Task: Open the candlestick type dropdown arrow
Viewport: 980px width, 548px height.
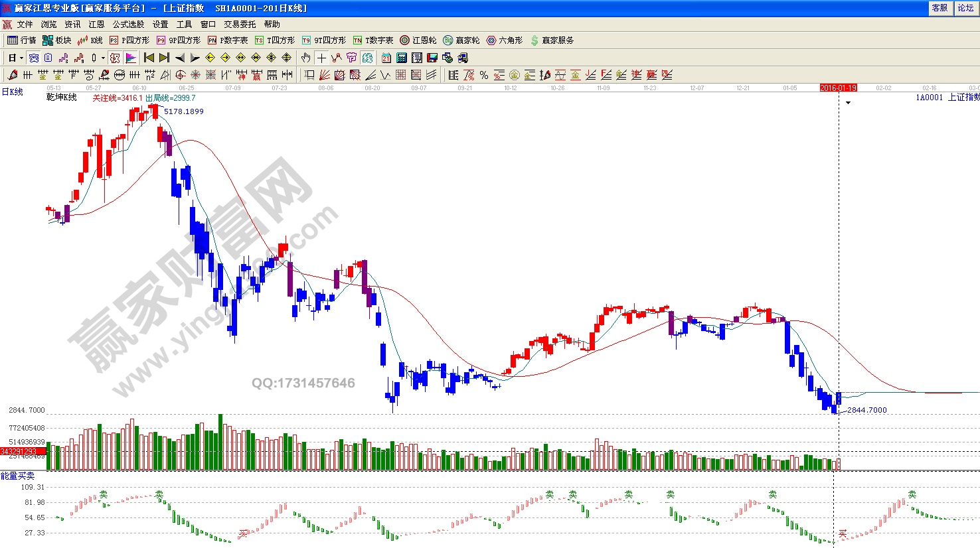Action: point(103,58)
